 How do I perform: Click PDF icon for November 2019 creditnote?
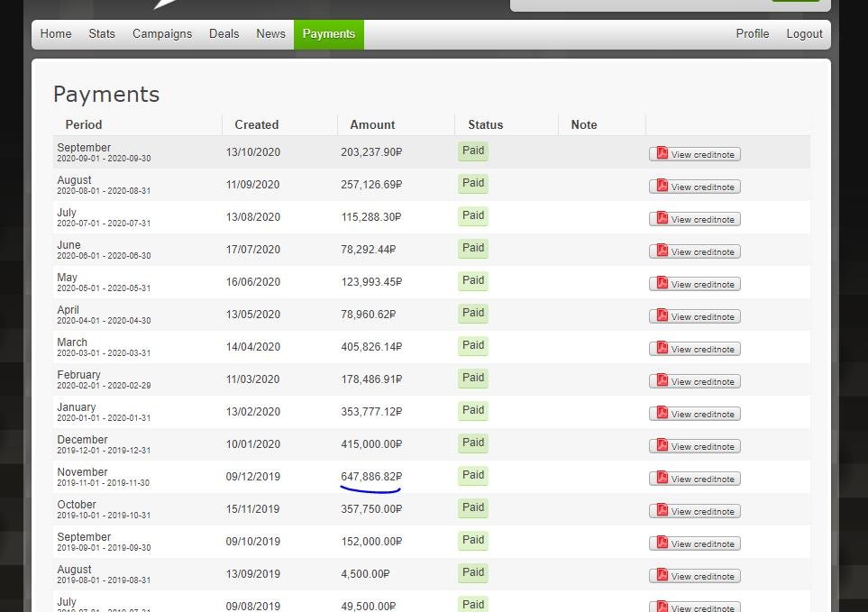[662, 479]
